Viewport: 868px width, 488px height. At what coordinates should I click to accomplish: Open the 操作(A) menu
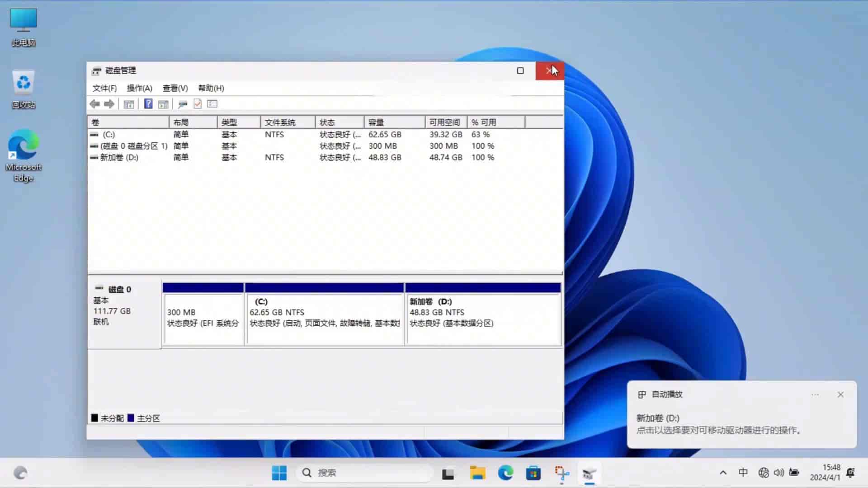coord(139,88)
